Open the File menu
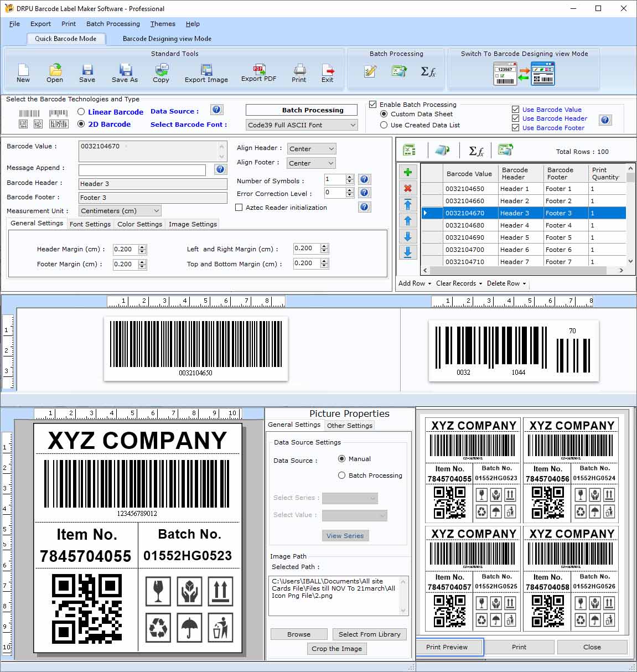The width and height of the screenshot is (637, 672). (x=15, y=24)
